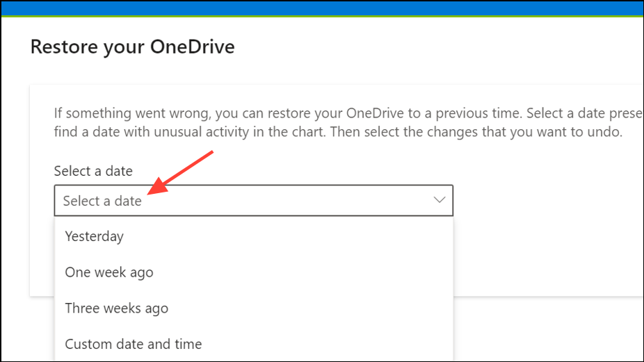Screen dimensions: 644x362
Task: Click the 'If something went wrong' sentence start
Action: 133,113
